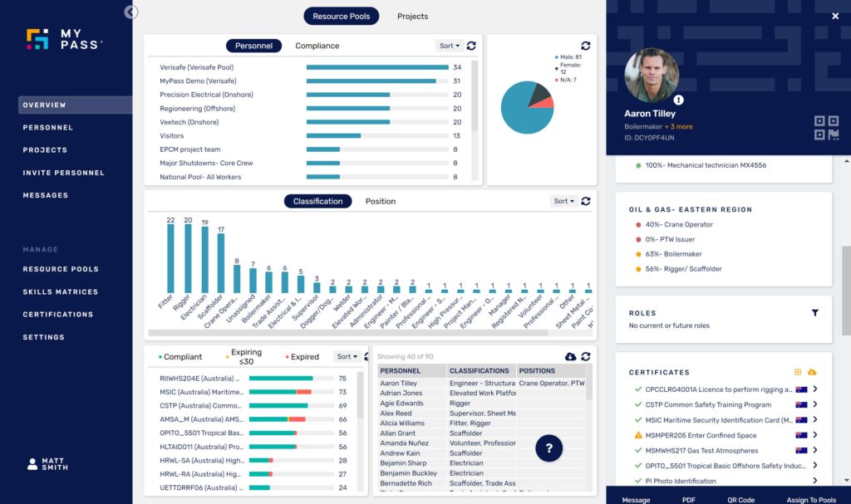Expand the MSMPER205 Enter Confined Space certificate
Viewport: 851px width, 504px height.
814,435
